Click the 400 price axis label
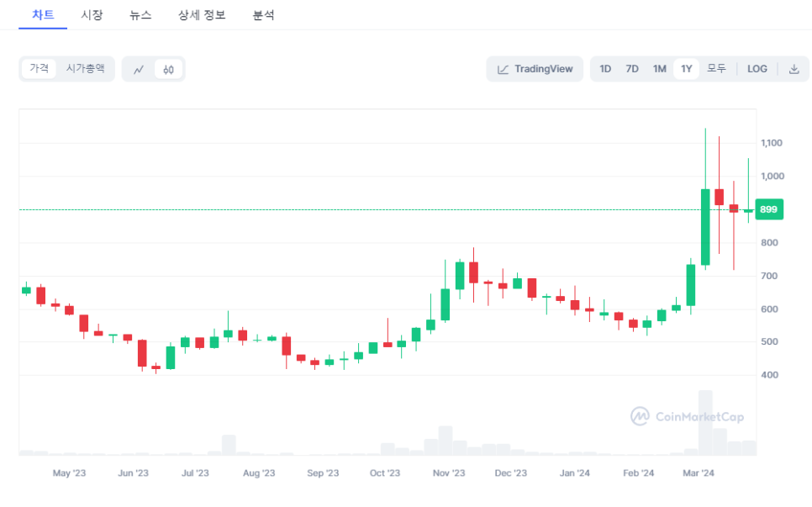The image size is (812, 507). 769,375
